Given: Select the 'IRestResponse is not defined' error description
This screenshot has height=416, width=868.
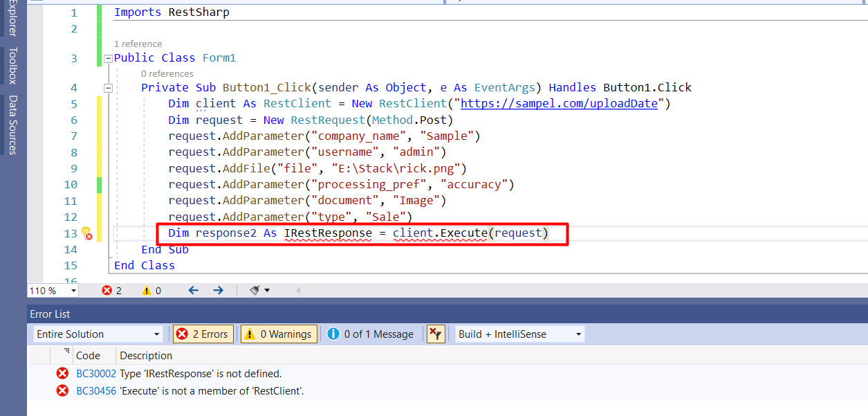Looking at the screenshot, I should pyautogui.click(x=201, y=374).
